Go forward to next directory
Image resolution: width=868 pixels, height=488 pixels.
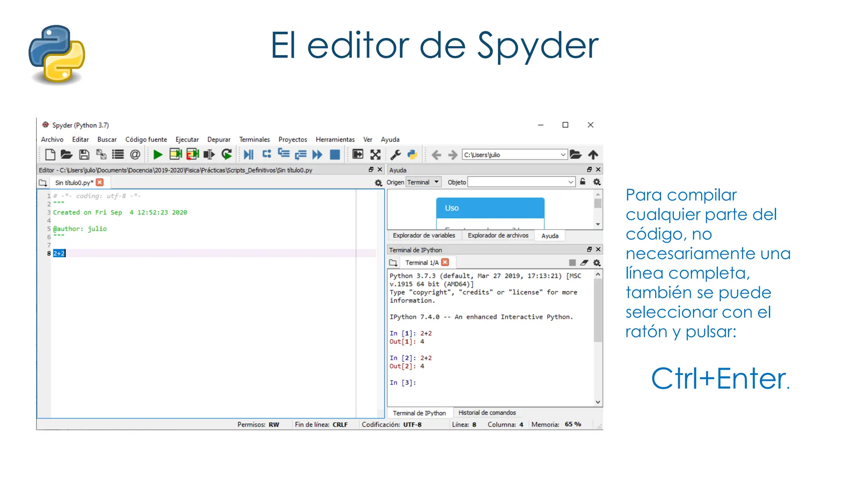pyautogui.click(x=453, y=155)
